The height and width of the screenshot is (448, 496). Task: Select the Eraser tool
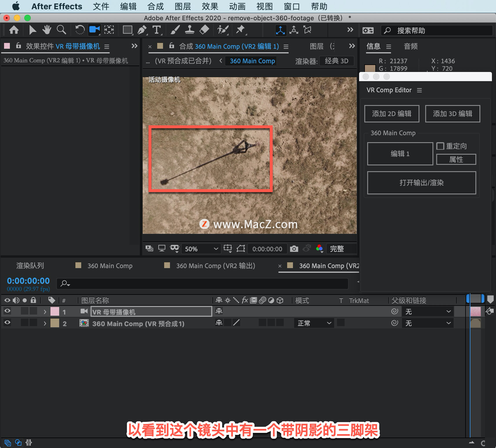point(204,30)
